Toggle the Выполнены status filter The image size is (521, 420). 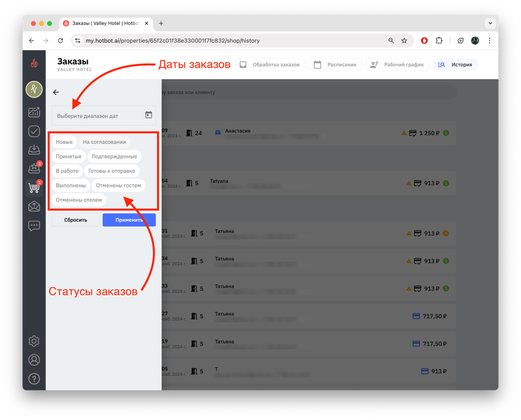71,185
